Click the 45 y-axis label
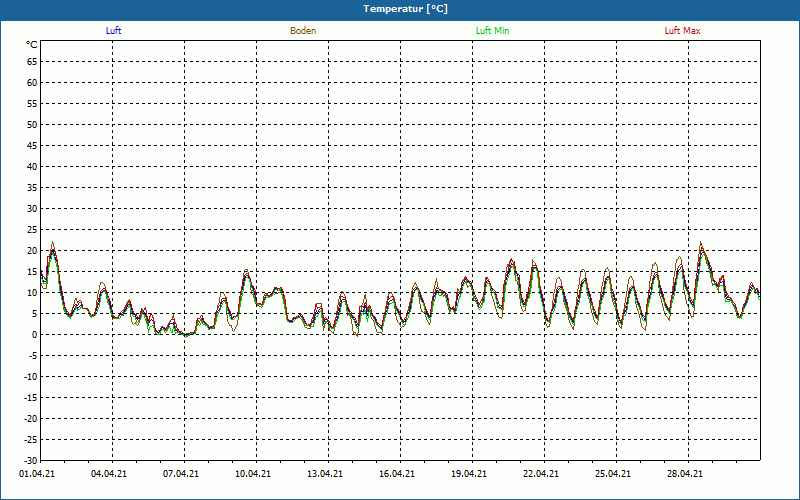Screen dimensions: 800x500 [x=32, y=146]
